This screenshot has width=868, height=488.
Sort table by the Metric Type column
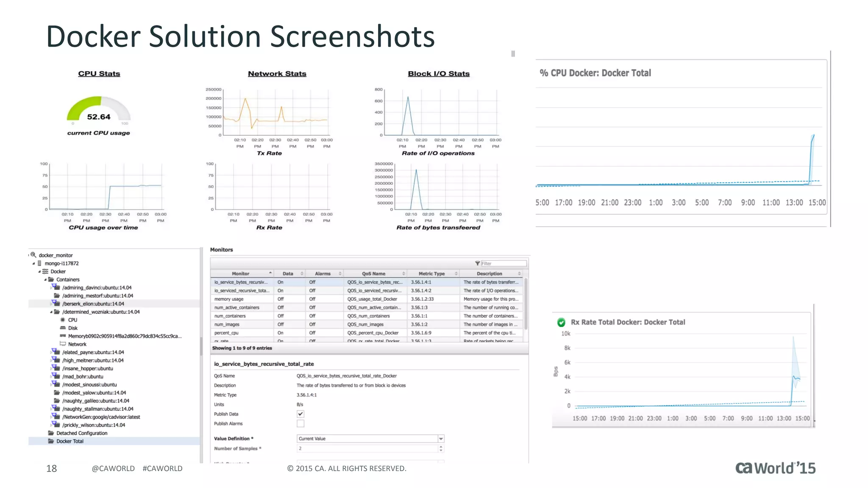point(433,274)
